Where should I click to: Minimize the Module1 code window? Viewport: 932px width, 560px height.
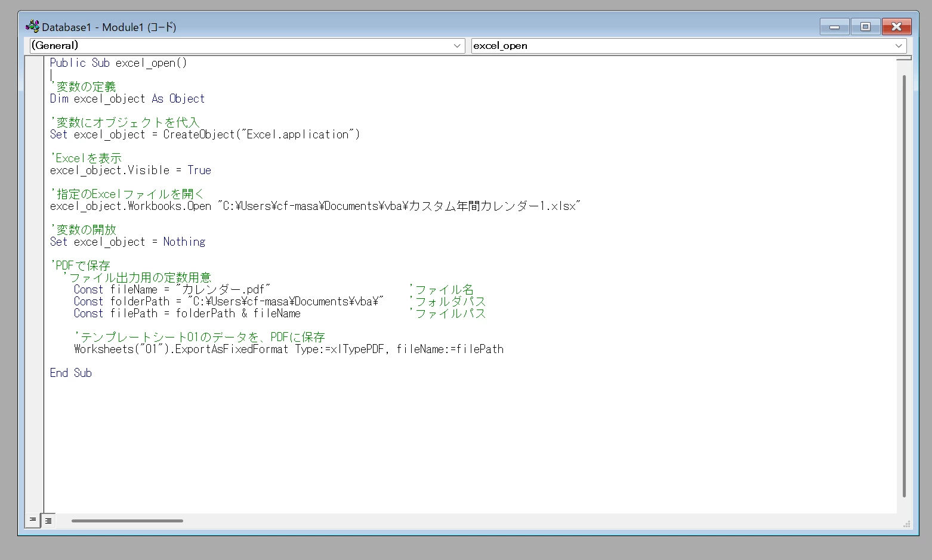pyautogui.click(x=834, y=27)
